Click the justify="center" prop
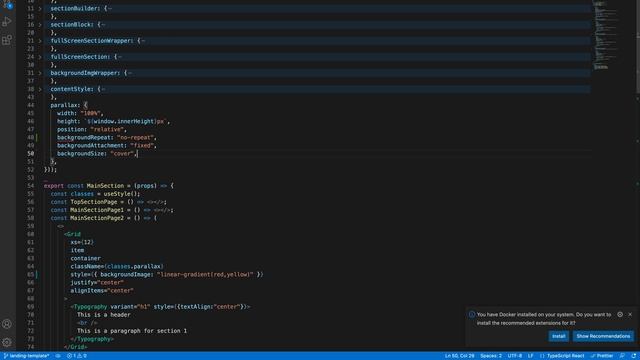The width and height of the screenshot is (640, 360). (x=97, y=282)
